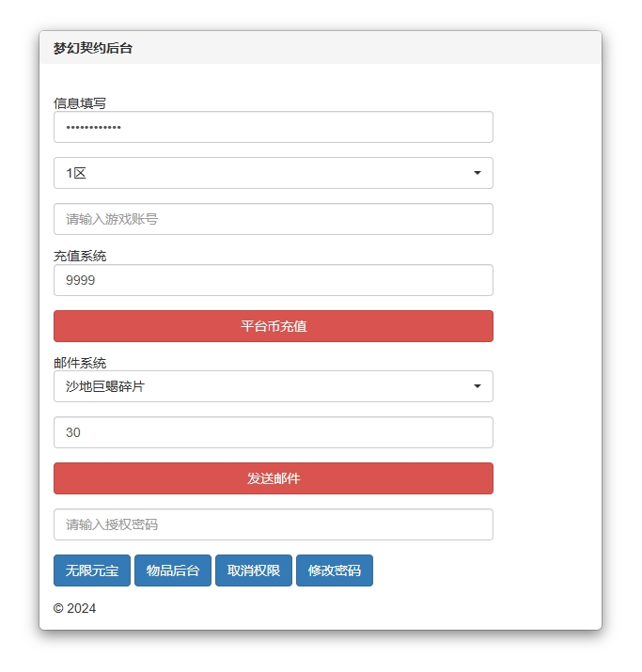
Task: Click the 取消权限 button
Action: [x=253, y=570]
